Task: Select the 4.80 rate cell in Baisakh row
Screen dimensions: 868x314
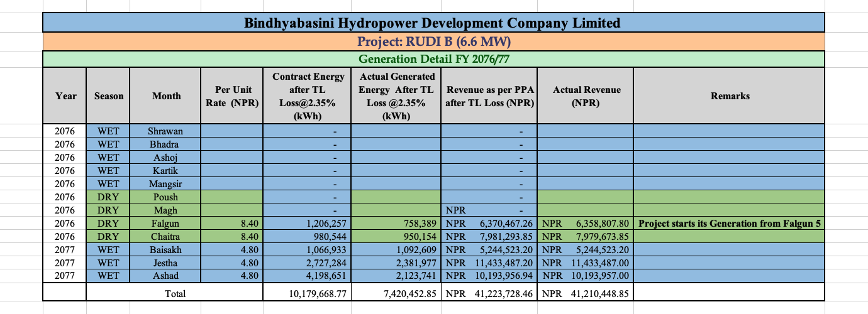Action: pos(232,250)
